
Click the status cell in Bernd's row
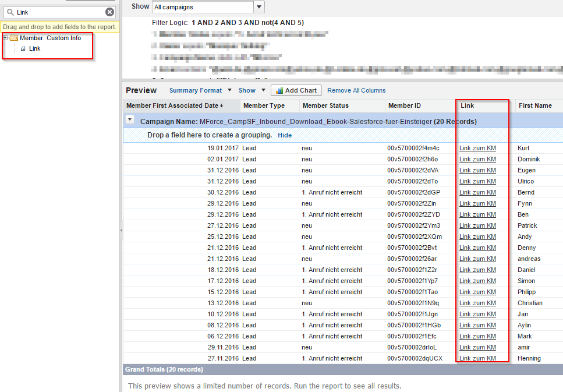[332, 193]
